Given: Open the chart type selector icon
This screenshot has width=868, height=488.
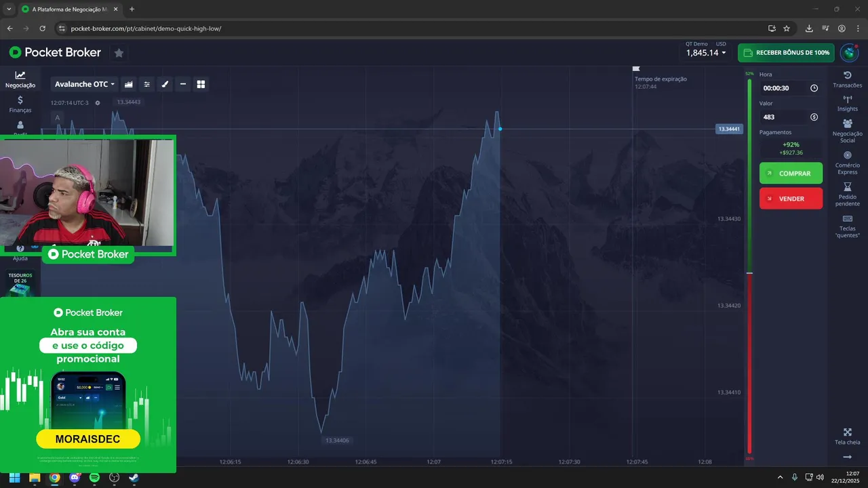Looking at the screenshot, I should pos(128,84).
